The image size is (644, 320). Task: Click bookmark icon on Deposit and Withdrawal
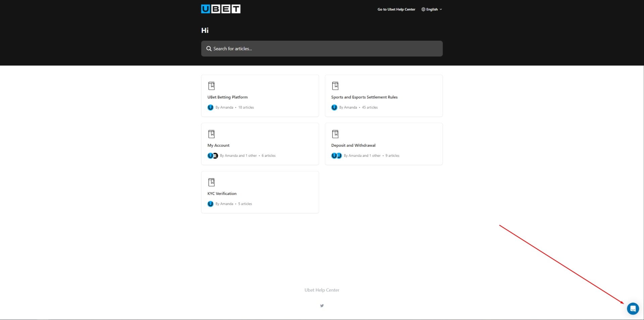pyautogui.click(x=335, y=134)
